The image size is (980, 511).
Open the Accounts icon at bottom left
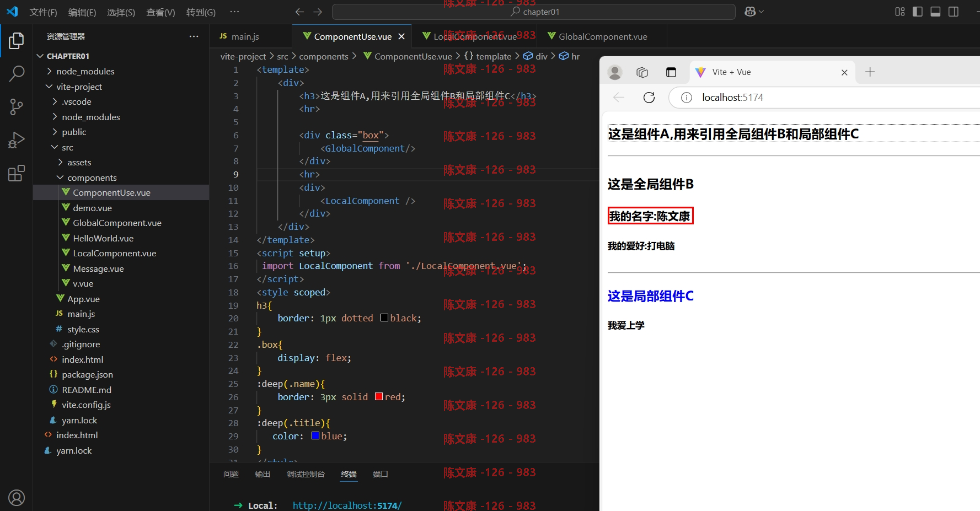17,498
